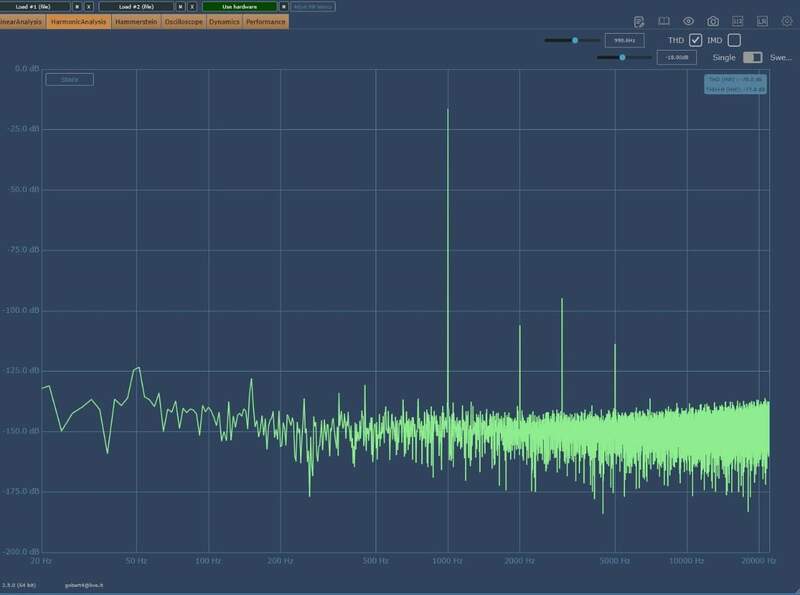This screenshot has height=595, width=800.
Task: Open settings with the gear icon
Action: click(787, 21)
